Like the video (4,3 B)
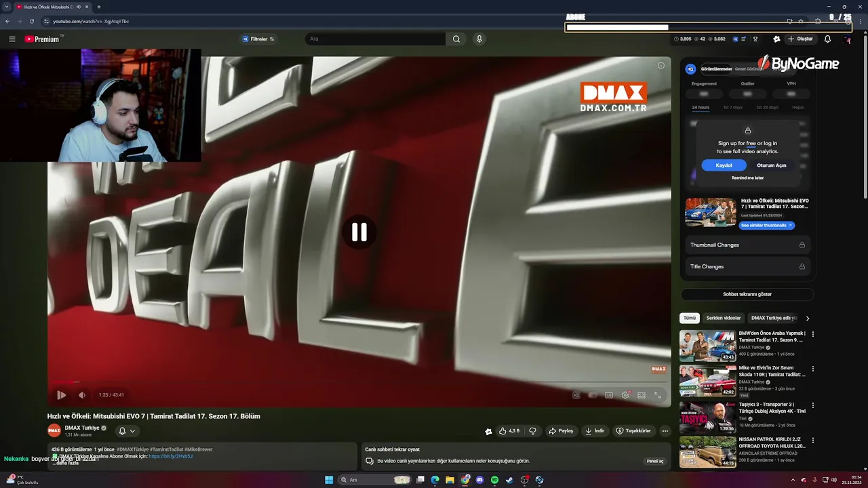This screenshot has height=488, width=868. coord(509,431)
